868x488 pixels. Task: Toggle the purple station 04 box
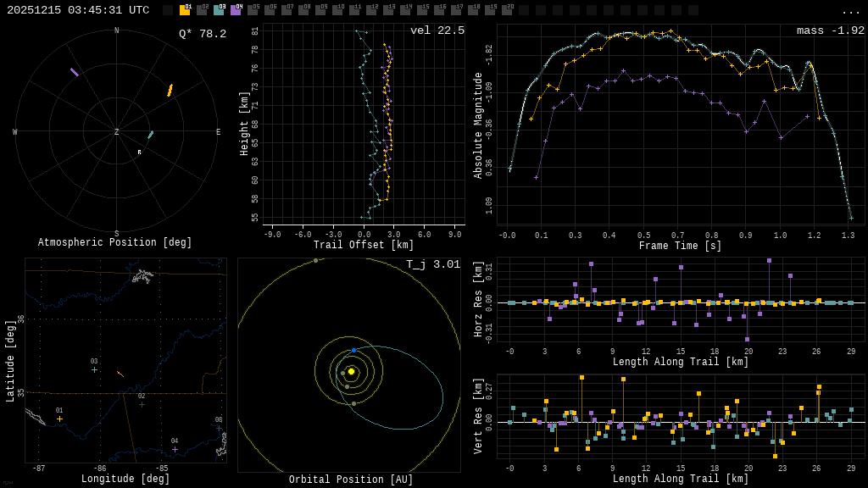(x=236, y=10)
